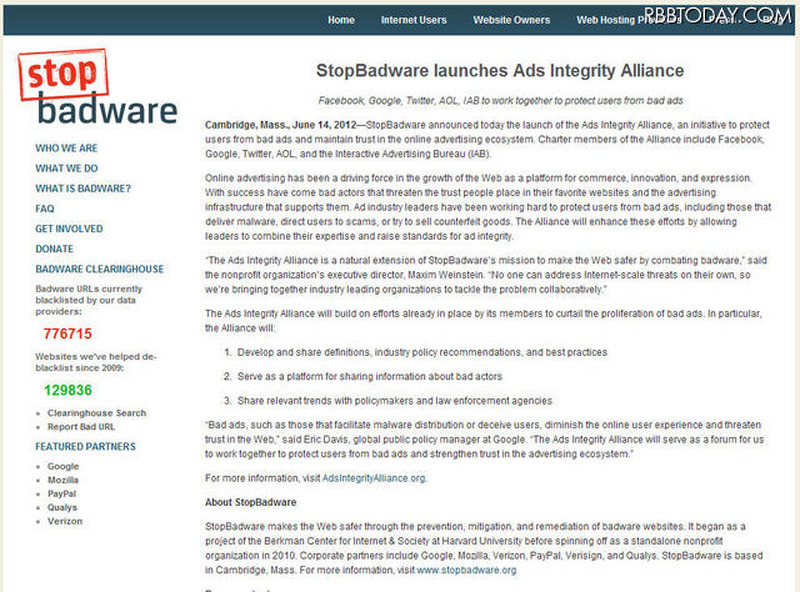Screen dimensions: 800x592
Task: Open BADWARE CLEARINGHOUSE section
Action: [x=99, y=269]
